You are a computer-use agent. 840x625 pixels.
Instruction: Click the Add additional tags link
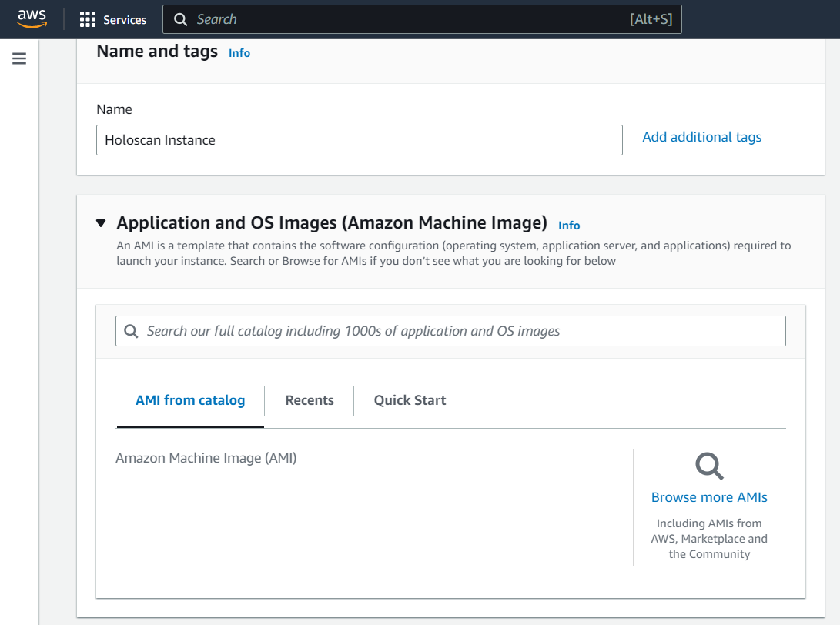[x=701, y=137]
